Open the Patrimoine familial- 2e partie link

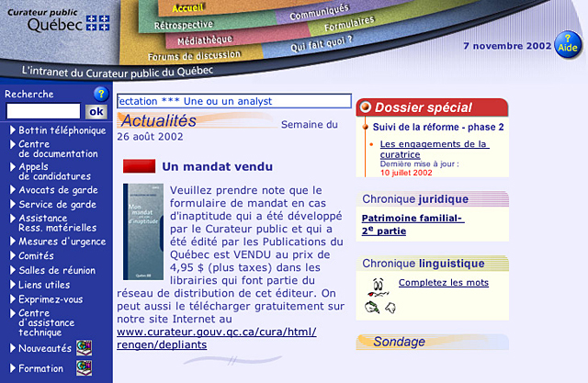[x=413, y=224]
